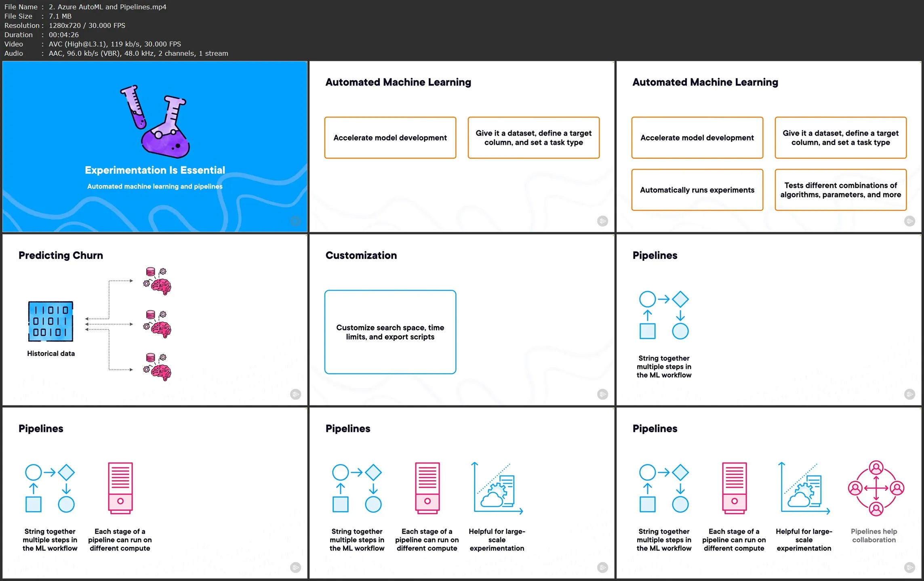The image size is (924, 581).
Task: Click 'Helpful for large-scale experimentation' on the three-icon Pipelines slide
Action: (x=497, y=540)
